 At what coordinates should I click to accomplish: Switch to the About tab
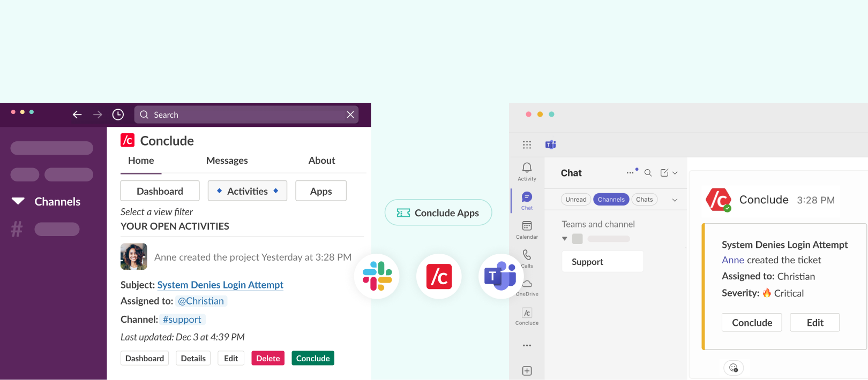pyautogui.click(x=321, y=161)
